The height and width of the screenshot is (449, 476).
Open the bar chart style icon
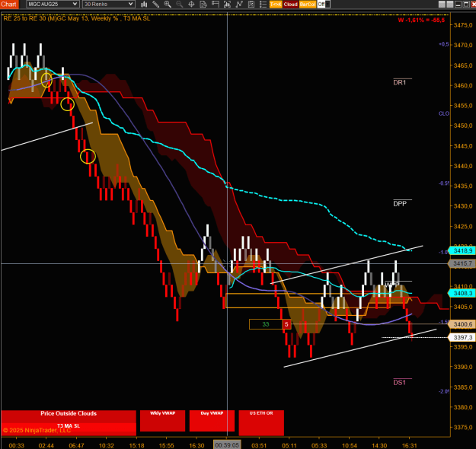144,5
